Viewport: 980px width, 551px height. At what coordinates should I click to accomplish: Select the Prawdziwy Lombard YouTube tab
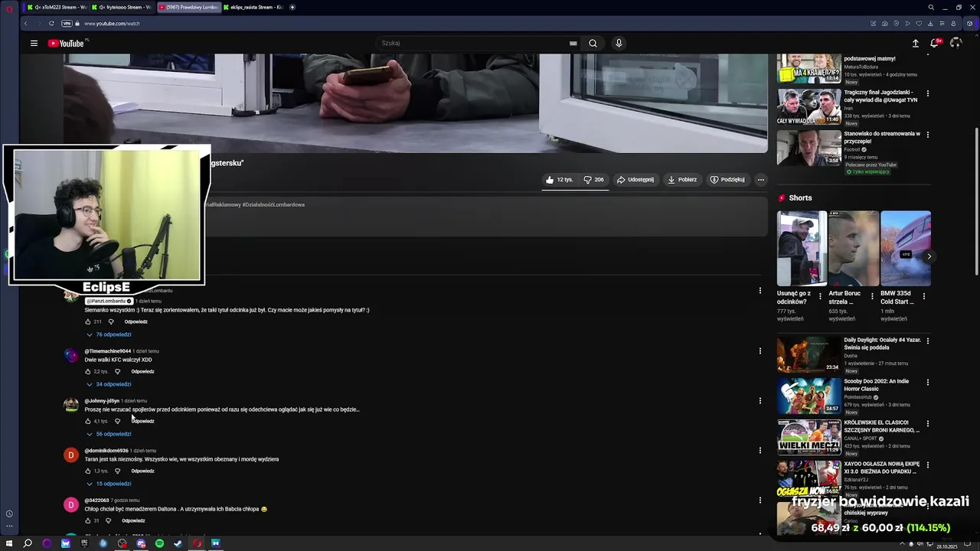[189, 7]
